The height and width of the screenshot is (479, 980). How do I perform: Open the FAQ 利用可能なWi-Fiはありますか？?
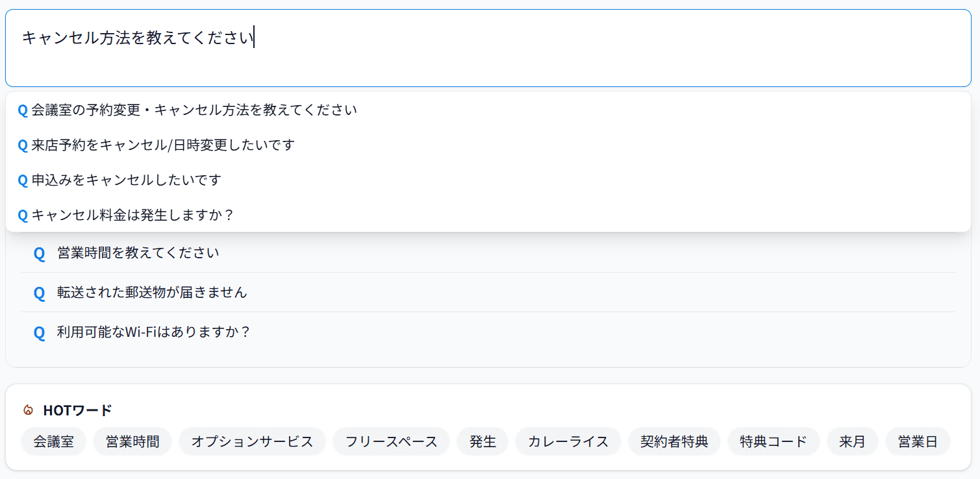click(153, 332)
